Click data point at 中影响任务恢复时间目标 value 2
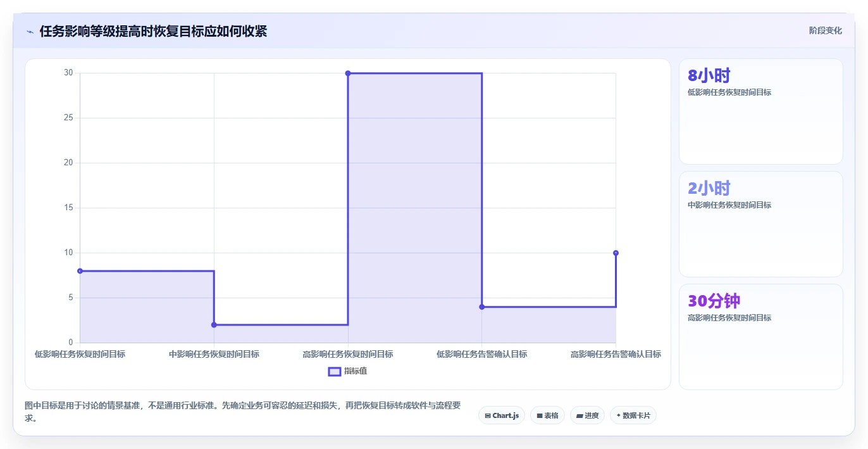 [x=214, y=325]
